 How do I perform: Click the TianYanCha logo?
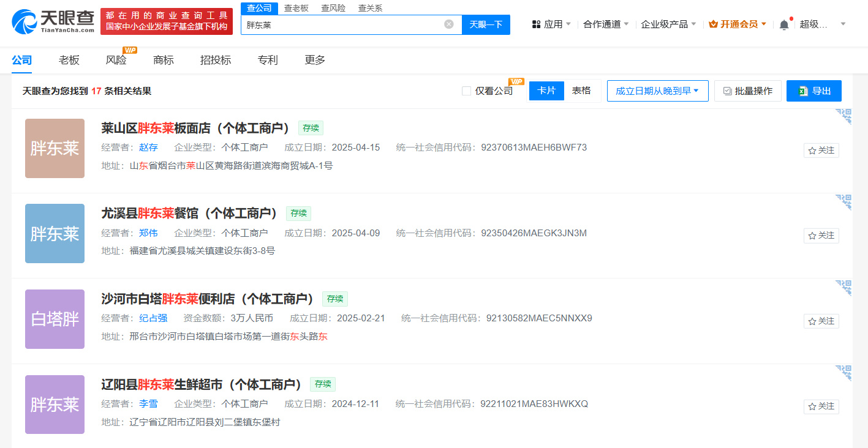pyautogui.click(x=53, y=21)
